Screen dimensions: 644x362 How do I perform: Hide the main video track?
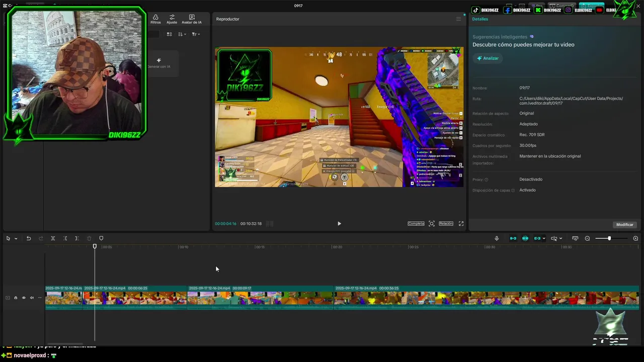[24, 298]
